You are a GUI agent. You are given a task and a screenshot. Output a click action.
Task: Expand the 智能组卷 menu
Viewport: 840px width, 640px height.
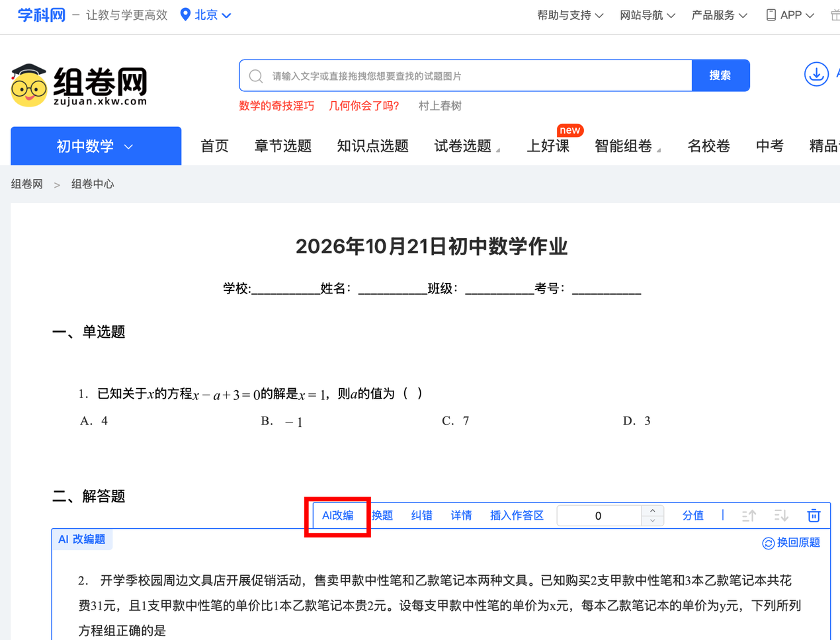click(x=627, y=146)
